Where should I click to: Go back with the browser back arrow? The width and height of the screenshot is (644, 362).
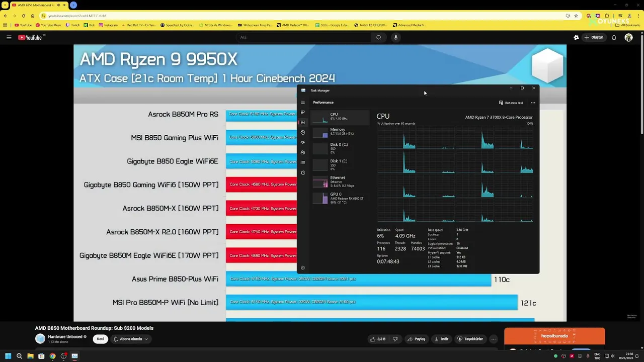tap(6, 16)
